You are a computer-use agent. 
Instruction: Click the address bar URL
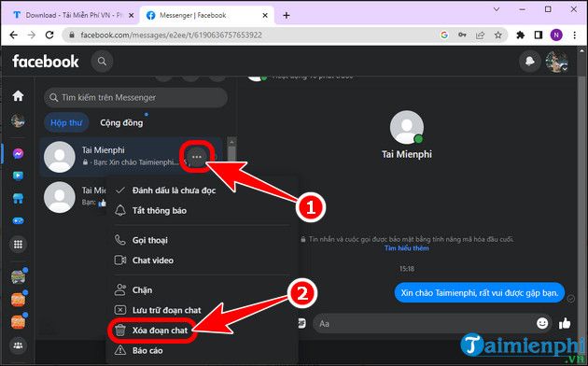tap(172, 35)
